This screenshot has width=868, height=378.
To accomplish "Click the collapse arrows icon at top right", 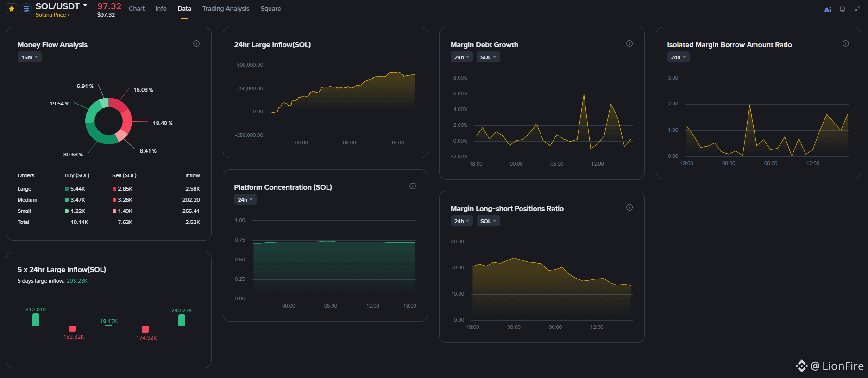I will click(857, 9).
